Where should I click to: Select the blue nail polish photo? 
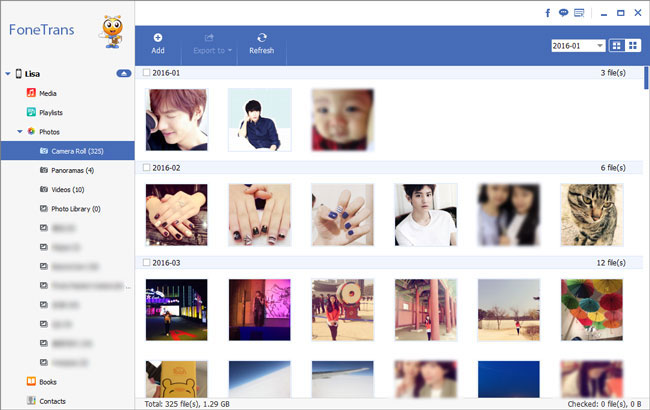342,215
